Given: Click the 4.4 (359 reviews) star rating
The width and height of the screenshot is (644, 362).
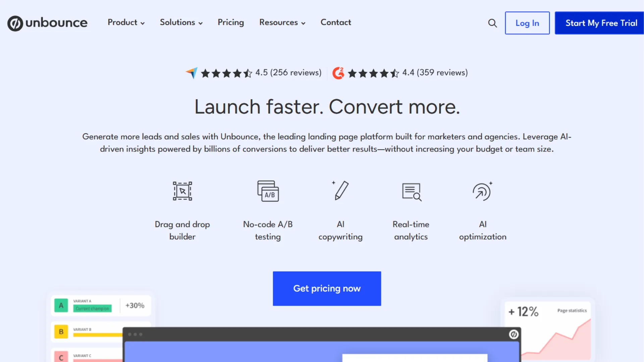Looking at the screenshot, I should click(435, 72).
